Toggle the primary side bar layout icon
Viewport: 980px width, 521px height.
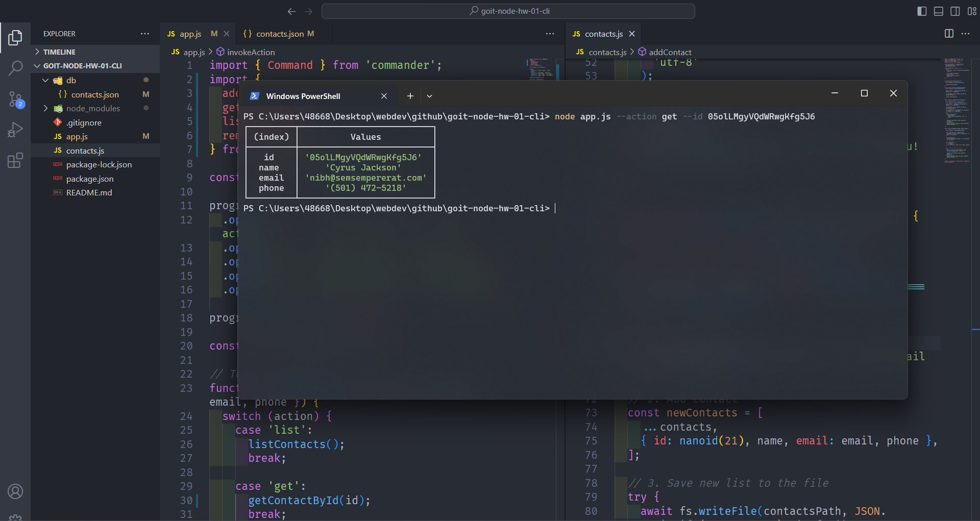coord(922,11)
